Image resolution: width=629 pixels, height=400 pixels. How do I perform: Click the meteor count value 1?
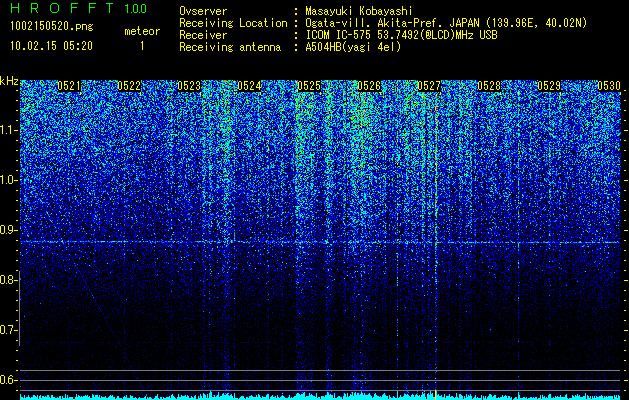pyautogui.click(x=142, y=46)
